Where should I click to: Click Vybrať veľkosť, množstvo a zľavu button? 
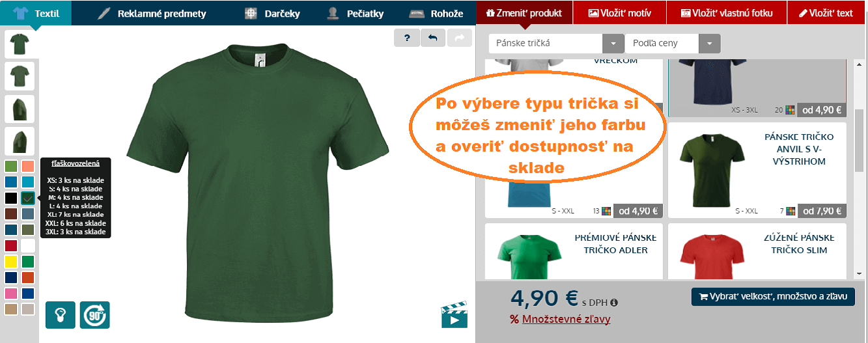[772, 296]
